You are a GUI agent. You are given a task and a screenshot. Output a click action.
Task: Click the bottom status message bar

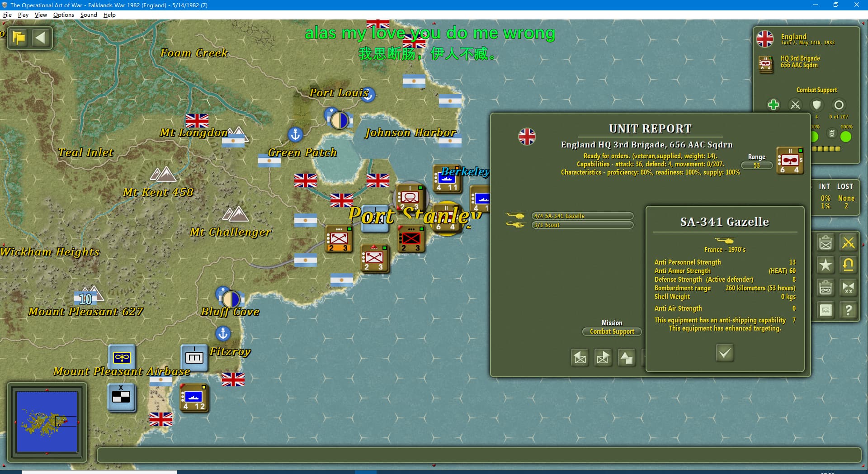[479, 455]
